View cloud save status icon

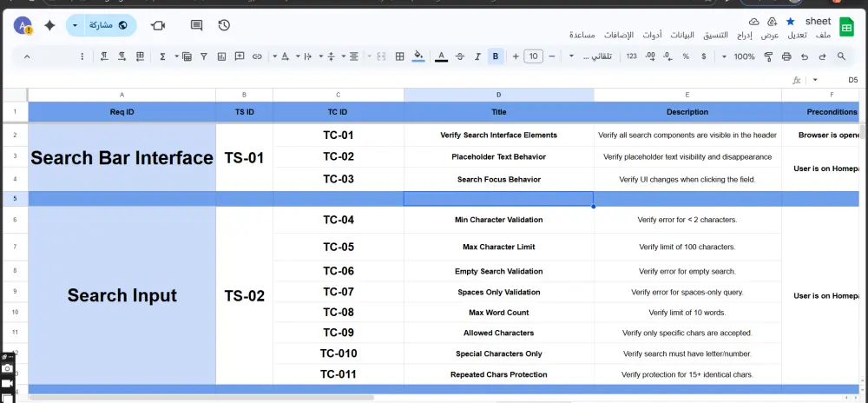(754, 22)
